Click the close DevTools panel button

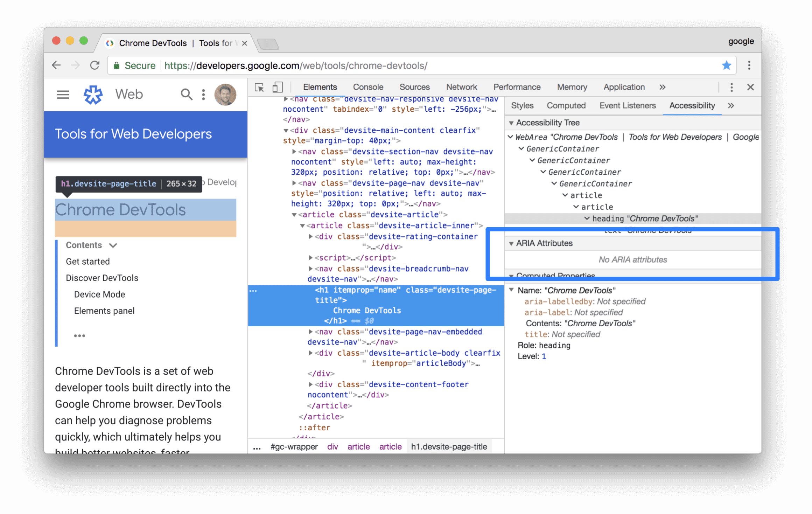[x=751, y=87]
